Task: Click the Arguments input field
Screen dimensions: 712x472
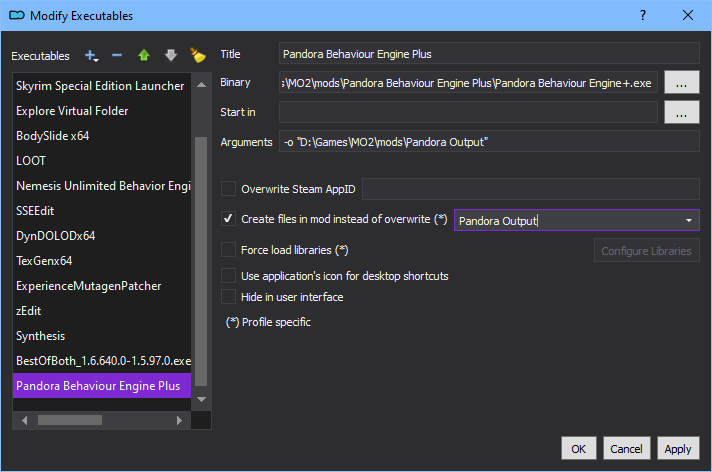Action: [489, 142]
